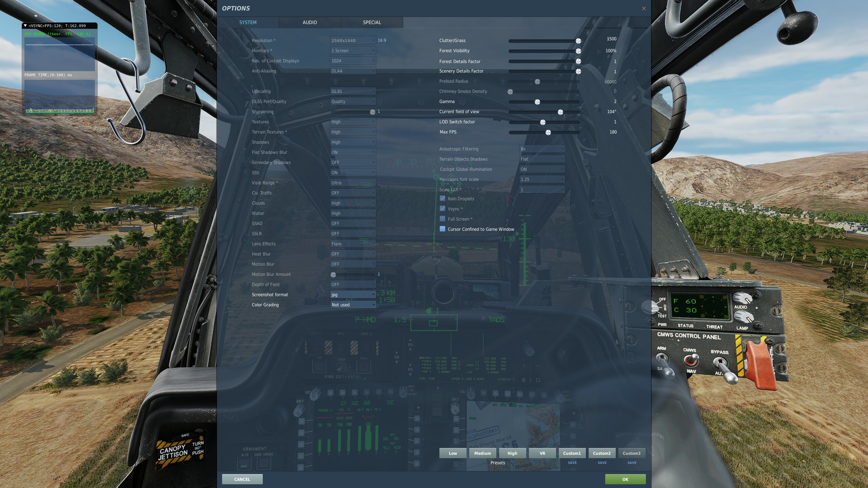Confirm settings with OK button
This screenshot has width=868, height=488.
coord(625,479)
